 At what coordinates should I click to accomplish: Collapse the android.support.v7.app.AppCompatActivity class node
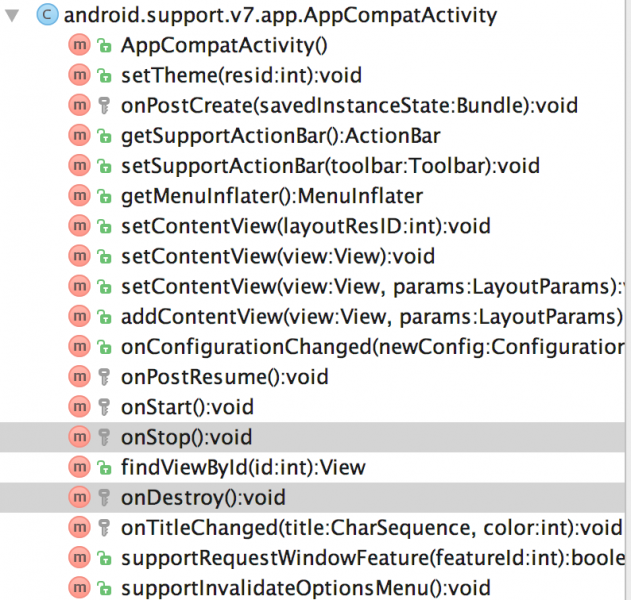pos(12,15)
